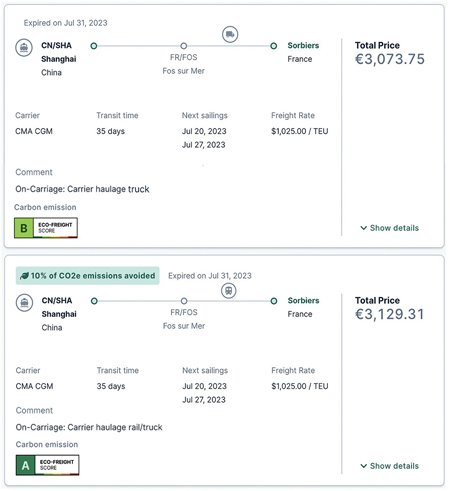Image resolution: width=450 pixels, height=491 pixels.
Task: Click the €3,129.31 total price
Action: tap(390, 314)
